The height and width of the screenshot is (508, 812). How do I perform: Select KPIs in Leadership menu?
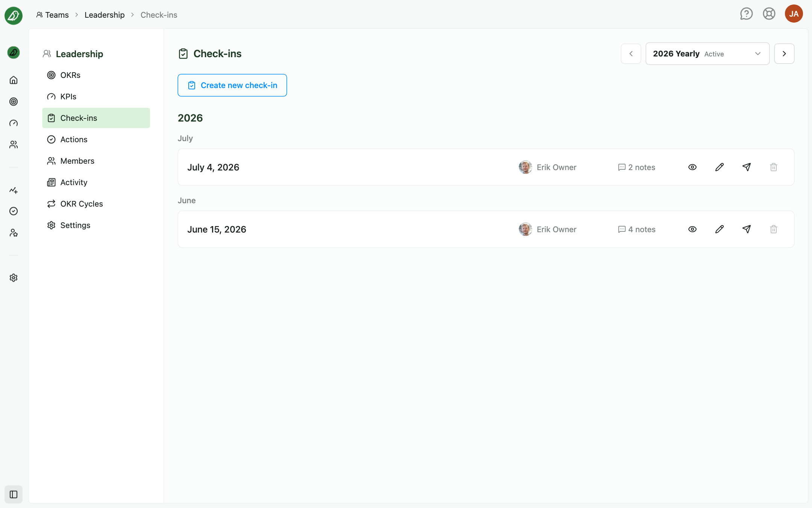pyautogui.click(x=96, y=97)
